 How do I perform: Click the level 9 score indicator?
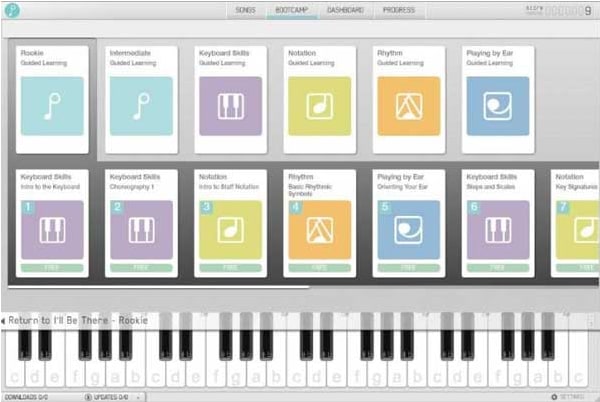pyautogui.click(x=588, y=11)
